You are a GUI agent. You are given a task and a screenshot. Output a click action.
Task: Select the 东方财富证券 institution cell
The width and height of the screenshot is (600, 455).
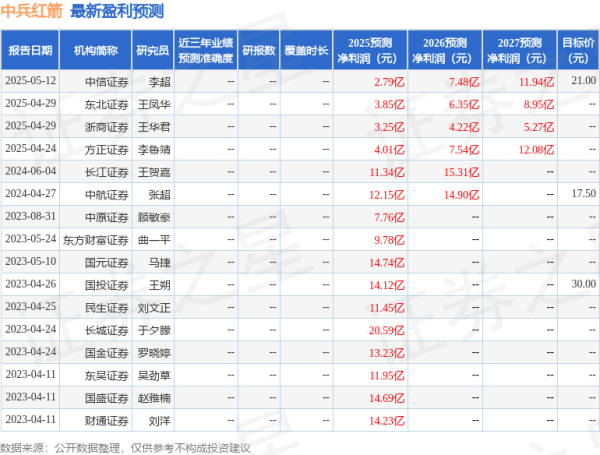click(96, 239)
